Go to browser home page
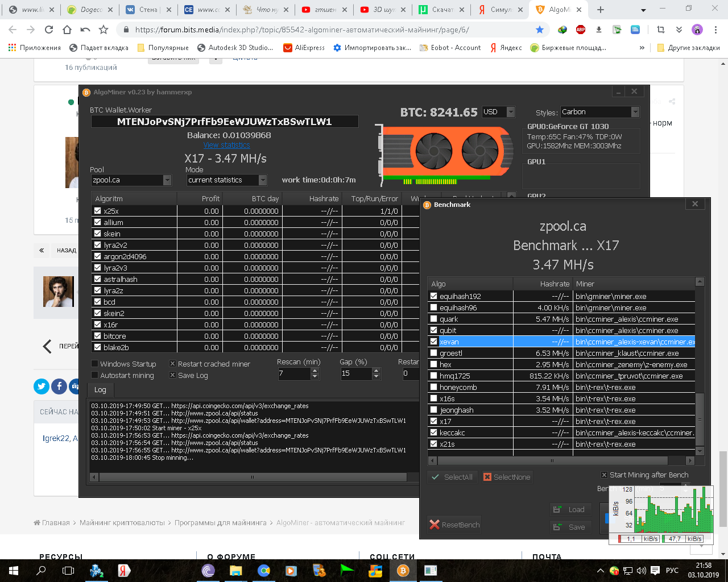 point(67,30)
